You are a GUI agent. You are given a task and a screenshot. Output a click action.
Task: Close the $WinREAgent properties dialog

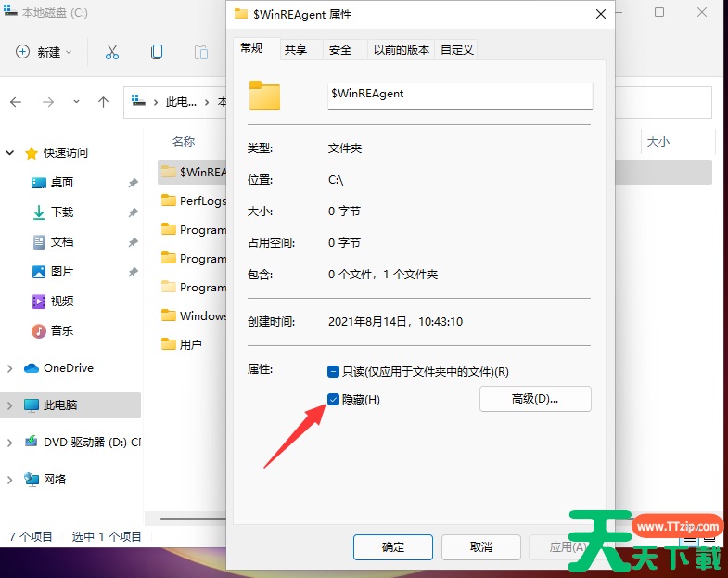(x=601, y=15)
